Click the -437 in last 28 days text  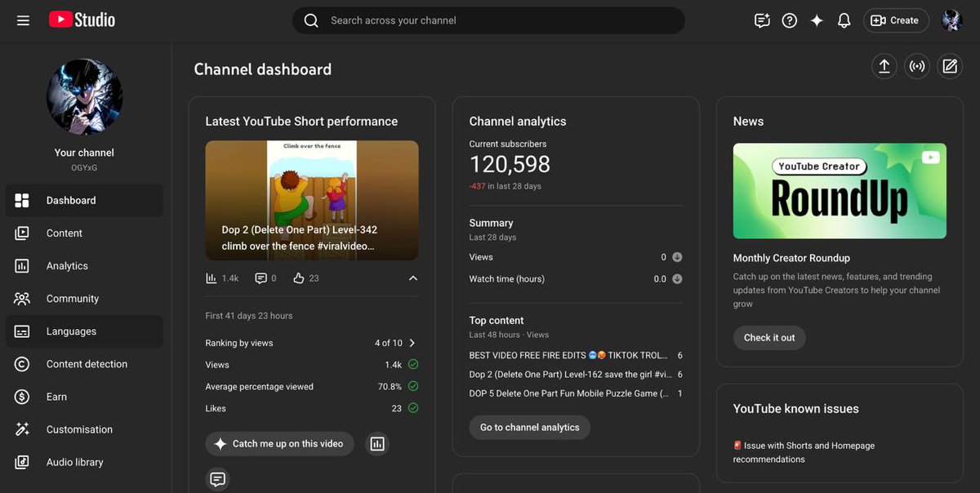tap(506, 186)
